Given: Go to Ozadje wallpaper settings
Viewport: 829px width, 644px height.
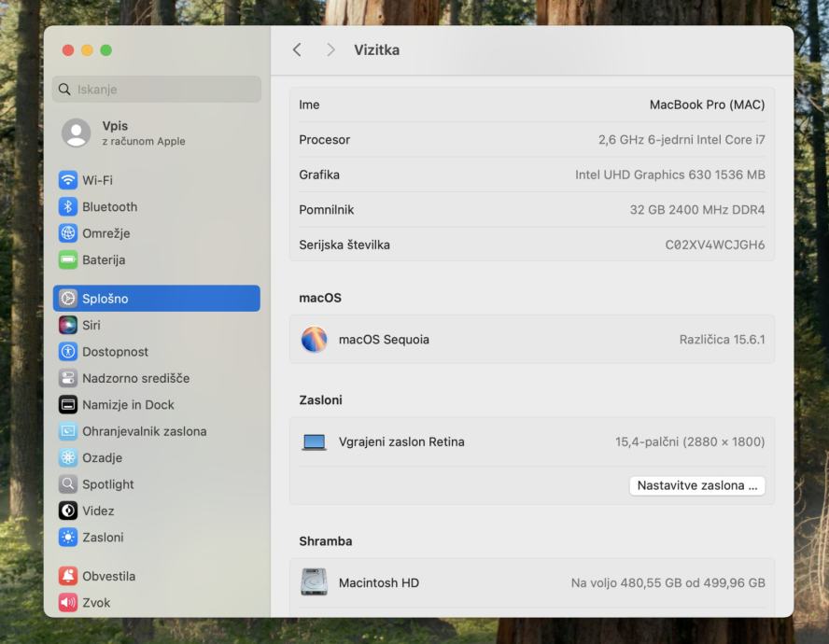Looking at the screenshot, I should (102, 458).
